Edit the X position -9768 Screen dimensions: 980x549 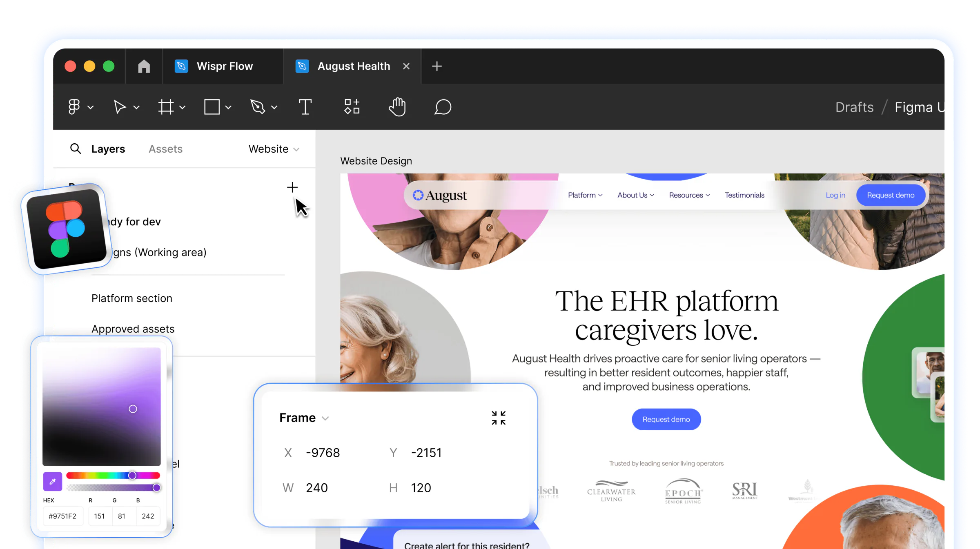coord(323,453)
